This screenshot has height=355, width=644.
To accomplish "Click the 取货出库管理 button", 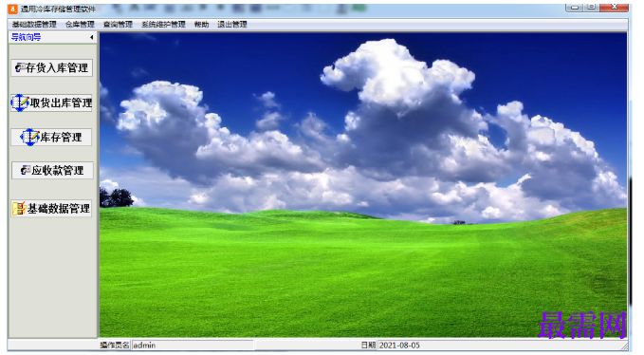I will 52,103.
